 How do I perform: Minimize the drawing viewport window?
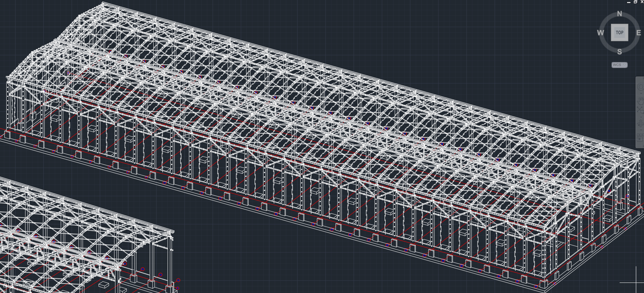pyautogui.click(x=629, y=2)
